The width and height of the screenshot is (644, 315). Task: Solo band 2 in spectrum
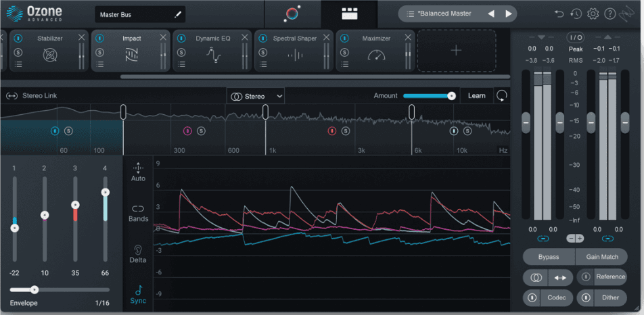tap(201, 131)
